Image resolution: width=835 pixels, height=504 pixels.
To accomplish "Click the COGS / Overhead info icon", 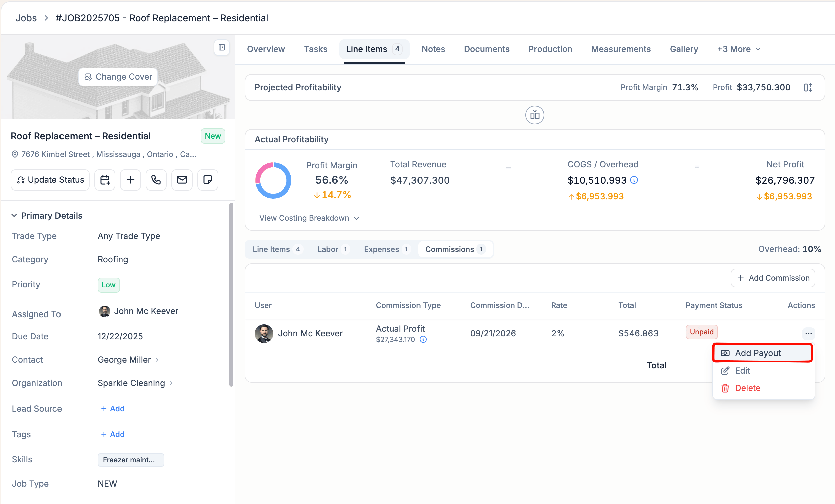I will 634,180.
